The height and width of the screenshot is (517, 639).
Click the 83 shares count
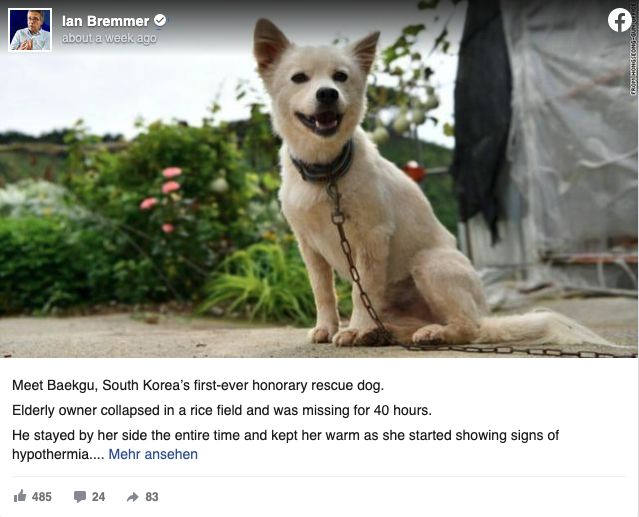click(x=152, y=497)
